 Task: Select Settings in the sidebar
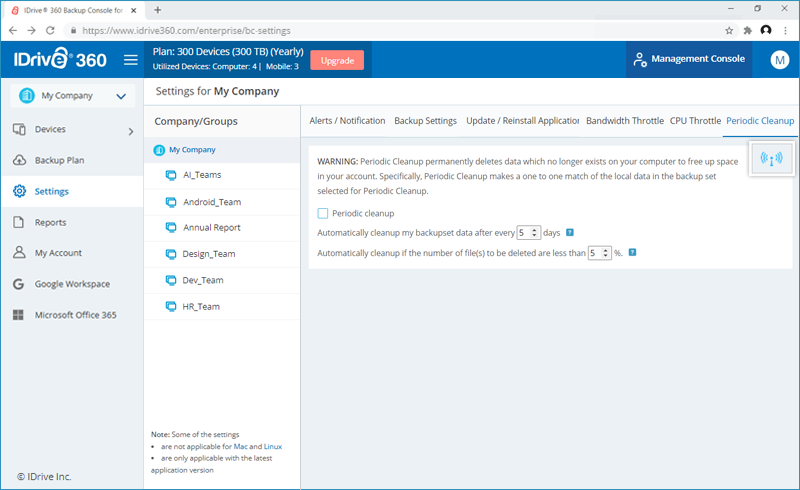52,191
